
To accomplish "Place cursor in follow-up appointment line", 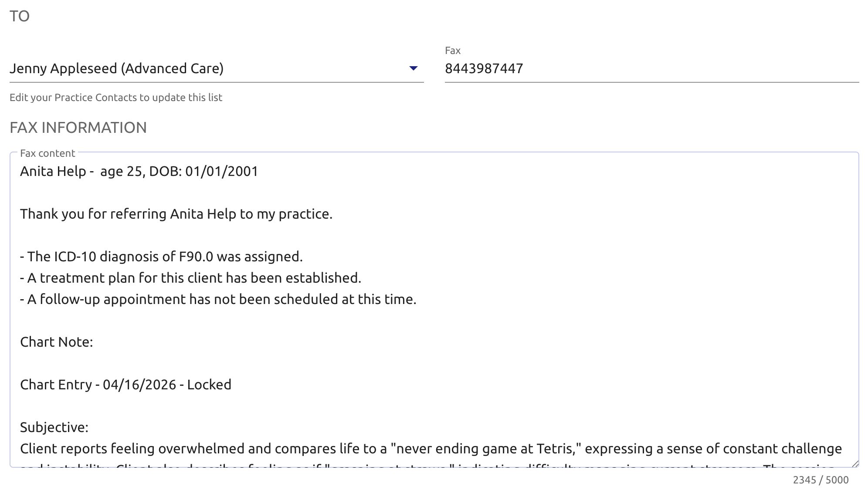I will (x=218, y=299).
